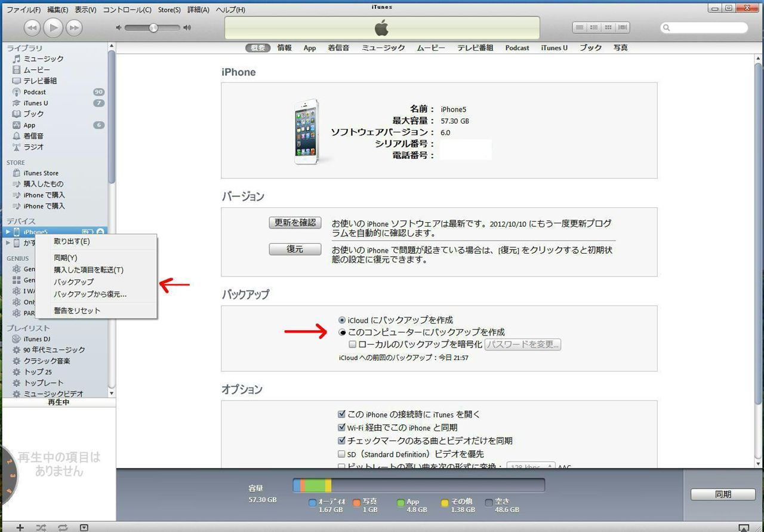Expand the second device below iPhone5
Image resolution: width=764 pixels, height=532 pixels.
pyautogui.click(x=8, y=243)
